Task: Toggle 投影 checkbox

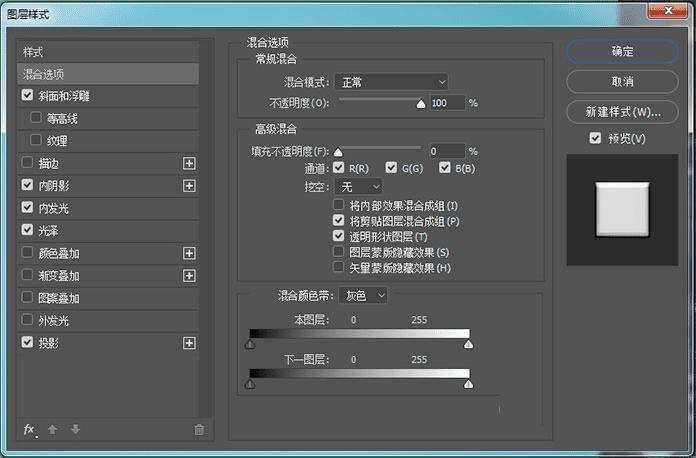Action: [27, 342]
